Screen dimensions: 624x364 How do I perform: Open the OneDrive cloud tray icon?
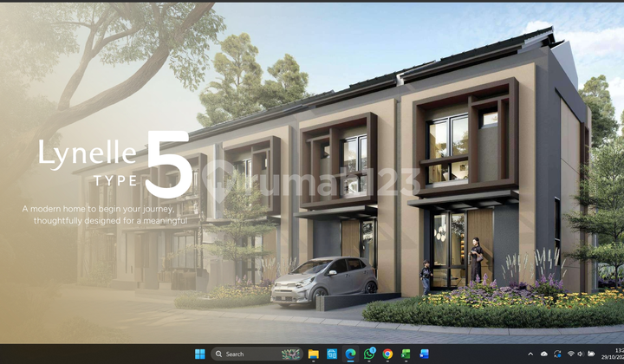[544, 354]
